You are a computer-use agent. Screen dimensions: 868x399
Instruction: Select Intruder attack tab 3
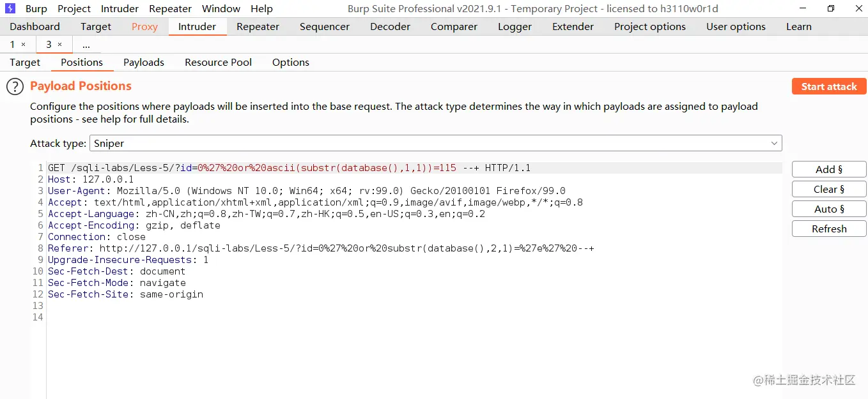49,45
